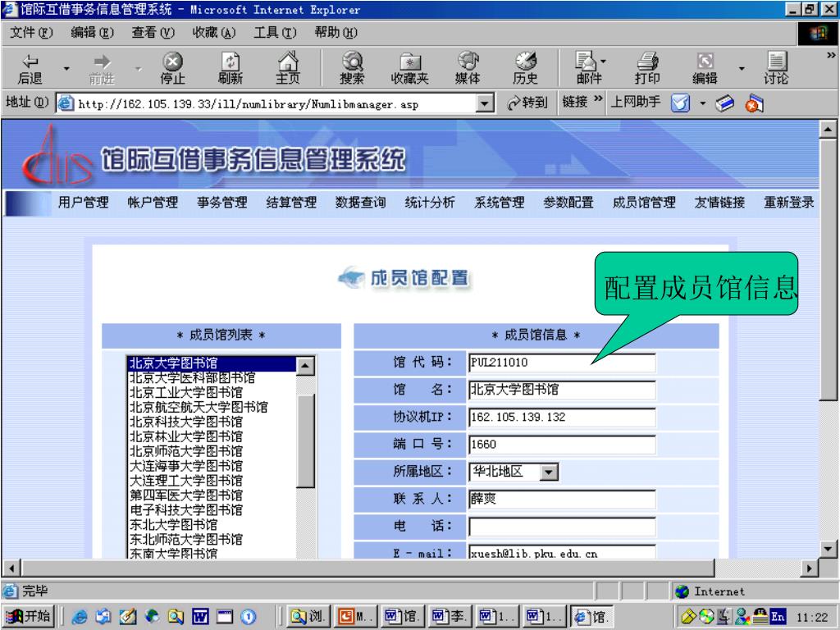The width and height of the screenshot is (840, 630).
Task: Open Search (搜索) toolbar icon
Action: (x=352, y=69)
